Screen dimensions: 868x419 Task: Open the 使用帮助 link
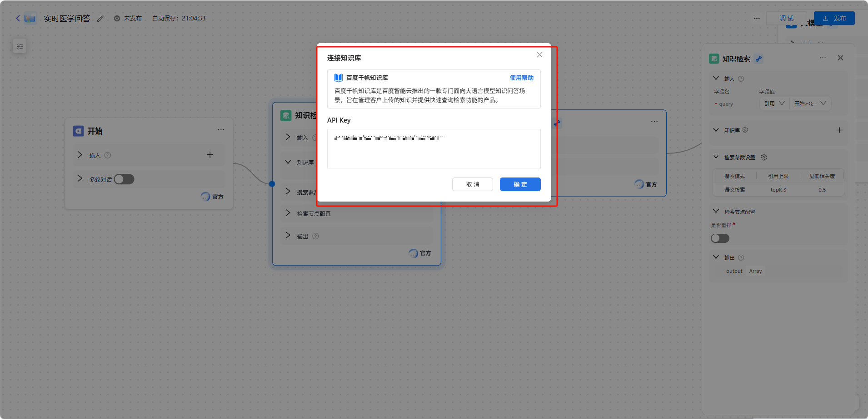[521, 78]
